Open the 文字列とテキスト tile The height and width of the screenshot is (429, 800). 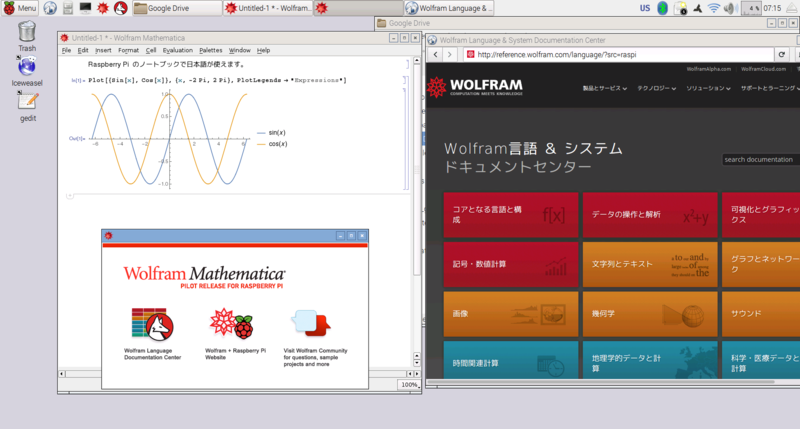coord(649,264)
